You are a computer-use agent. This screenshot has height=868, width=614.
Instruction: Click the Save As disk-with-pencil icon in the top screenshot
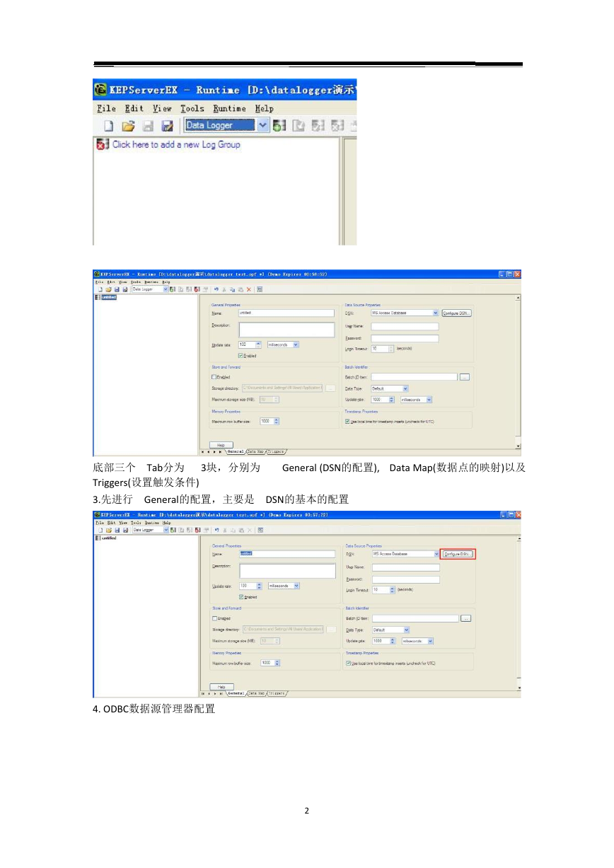click(168, 126)
